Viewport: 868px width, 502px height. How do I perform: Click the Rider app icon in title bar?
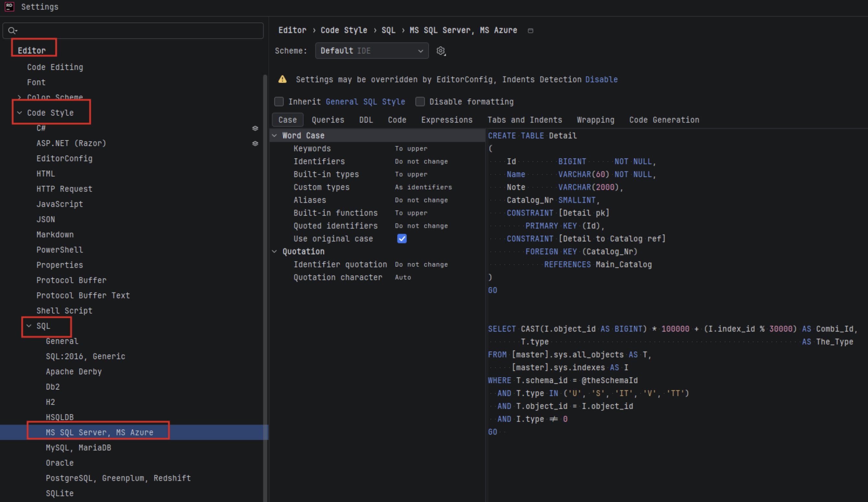point(9,6)
